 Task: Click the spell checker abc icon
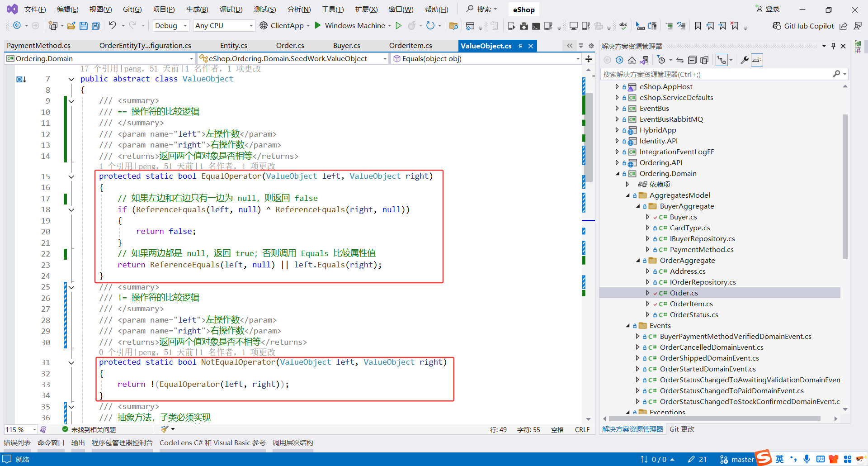point(623,26)
